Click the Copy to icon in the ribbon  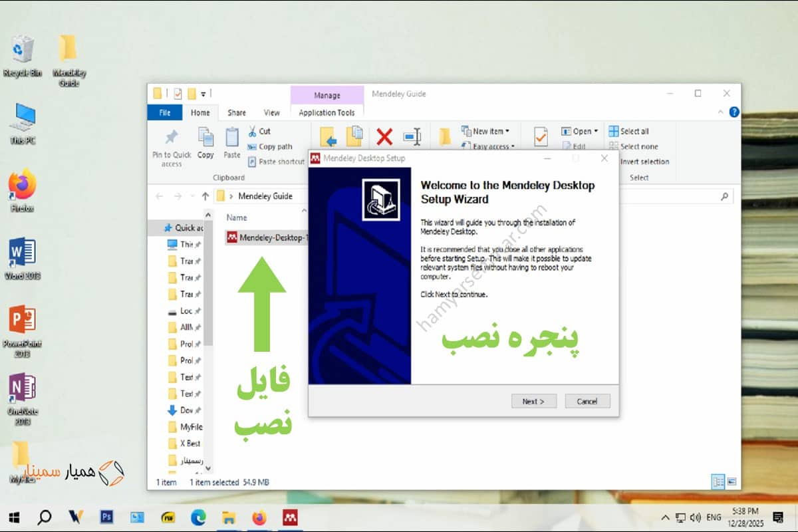tap(354, 137)
